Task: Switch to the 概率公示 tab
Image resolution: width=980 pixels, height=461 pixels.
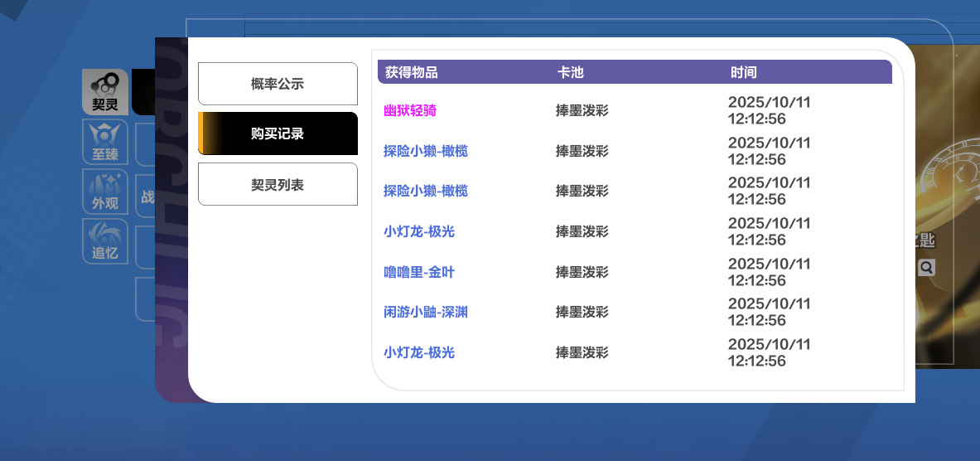Action: point(278,84)
